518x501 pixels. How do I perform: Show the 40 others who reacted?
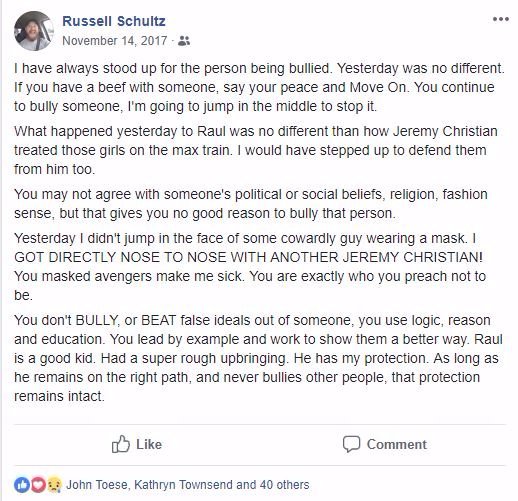click(x=284, y=485)
